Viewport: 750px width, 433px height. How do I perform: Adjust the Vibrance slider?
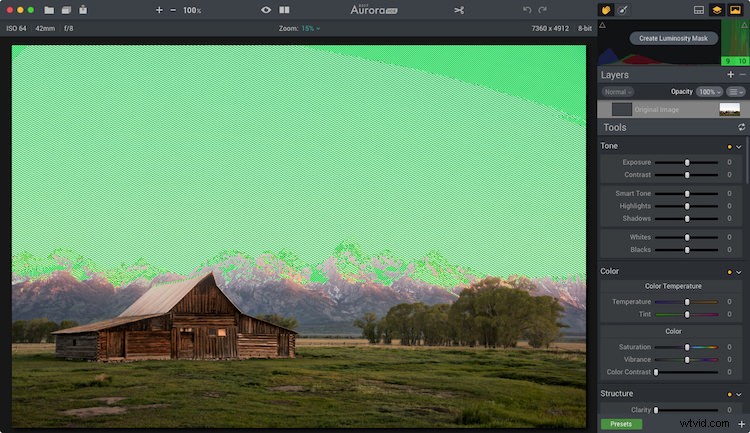pos(686,359)
